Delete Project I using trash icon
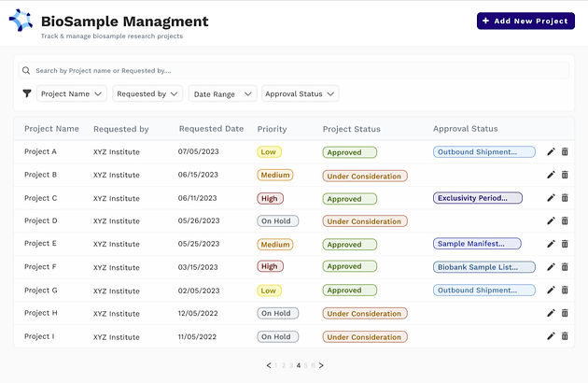This screenshot has width=588, height=383. pos(565,336)
